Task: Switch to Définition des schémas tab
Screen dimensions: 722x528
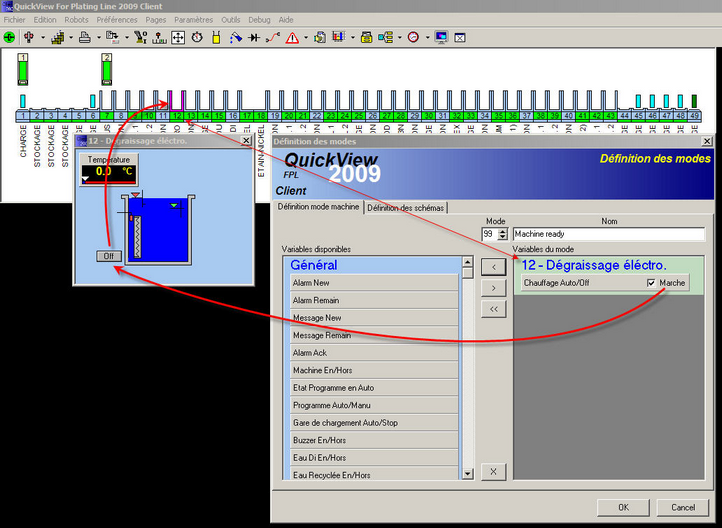Action: [x=406, y=208]
